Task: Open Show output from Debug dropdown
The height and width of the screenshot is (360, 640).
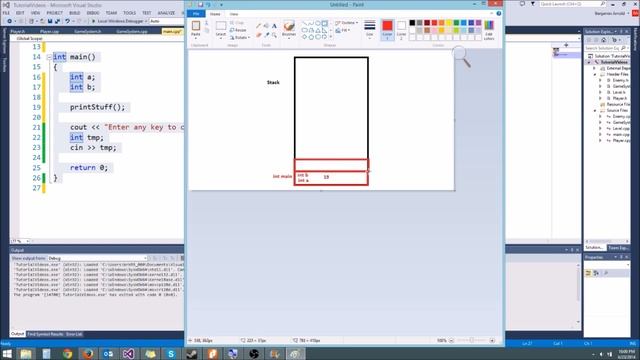Action: click(x=97, y=258)
